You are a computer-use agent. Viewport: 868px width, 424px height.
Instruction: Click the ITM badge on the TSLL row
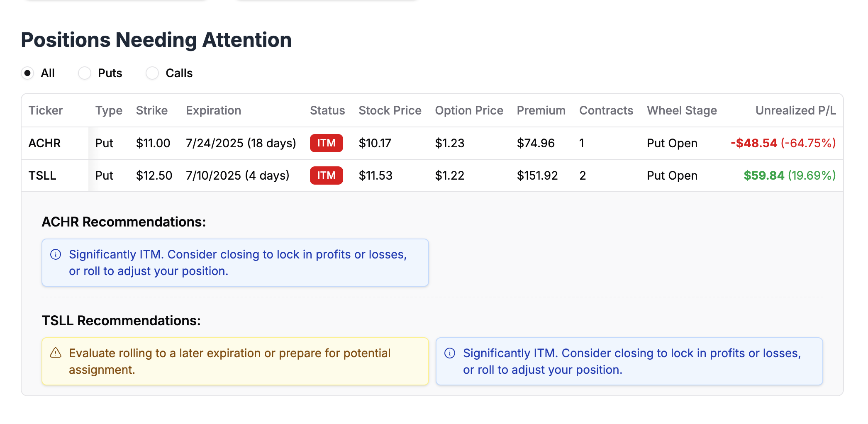(x=326, y=175)
